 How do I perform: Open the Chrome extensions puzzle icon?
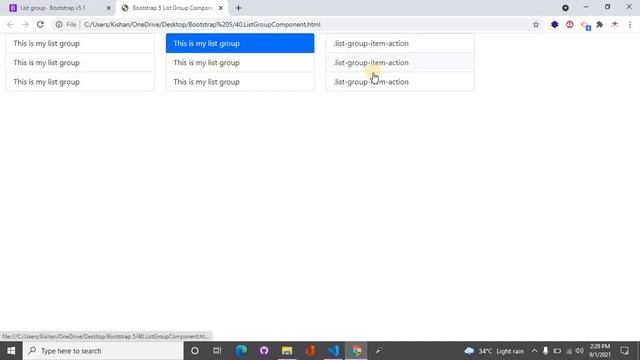tap(600, 24)
